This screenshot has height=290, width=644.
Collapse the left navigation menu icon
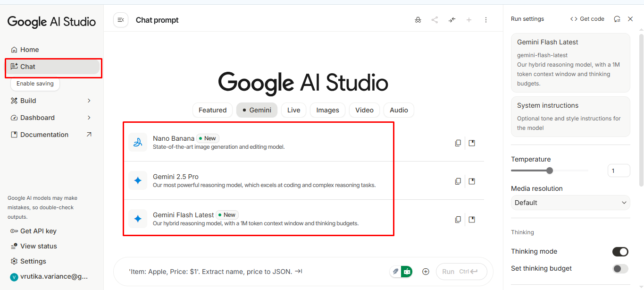pos(121,20)
